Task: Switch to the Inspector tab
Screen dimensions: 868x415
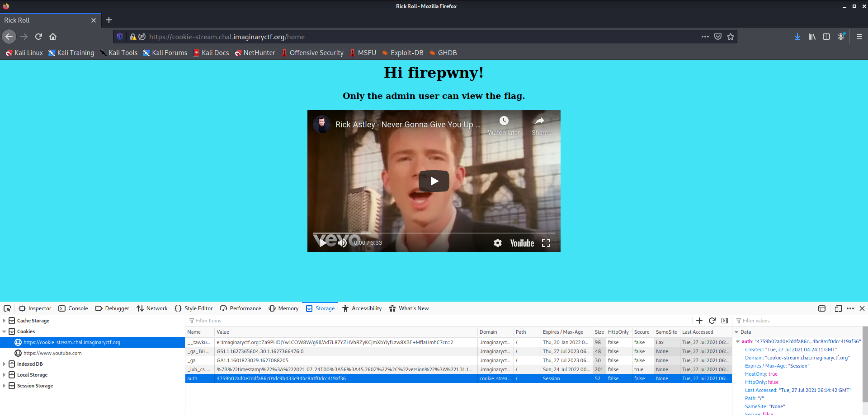Action: [x=35, y=308]
